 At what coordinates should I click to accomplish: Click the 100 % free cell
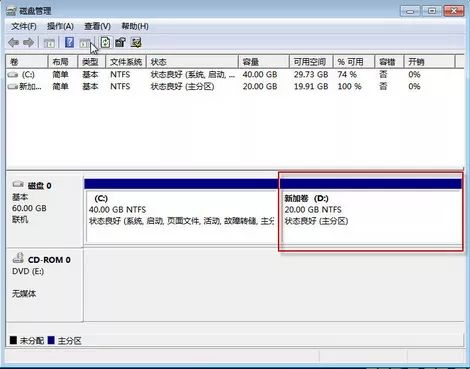349,87
